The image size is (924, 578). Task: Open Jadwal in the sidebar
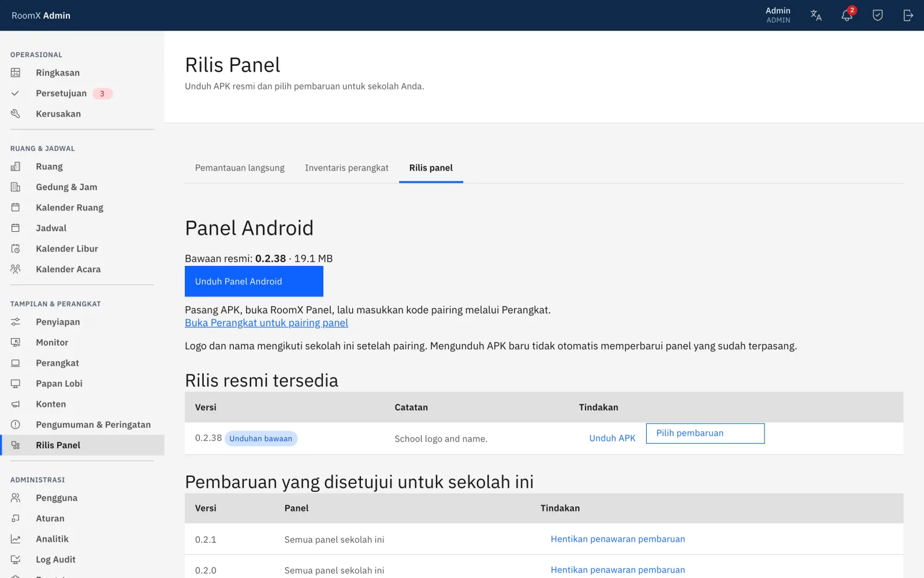coord(82,228)
